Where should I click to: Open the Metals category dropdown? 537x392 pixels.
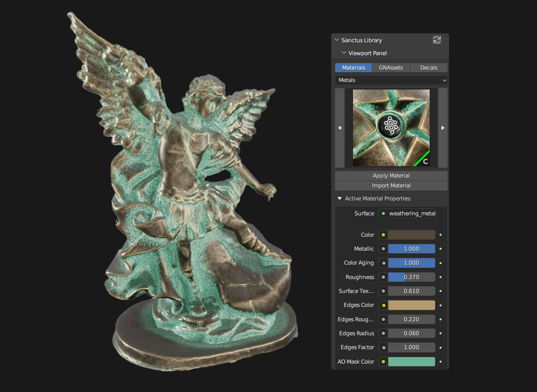(391, 80)
